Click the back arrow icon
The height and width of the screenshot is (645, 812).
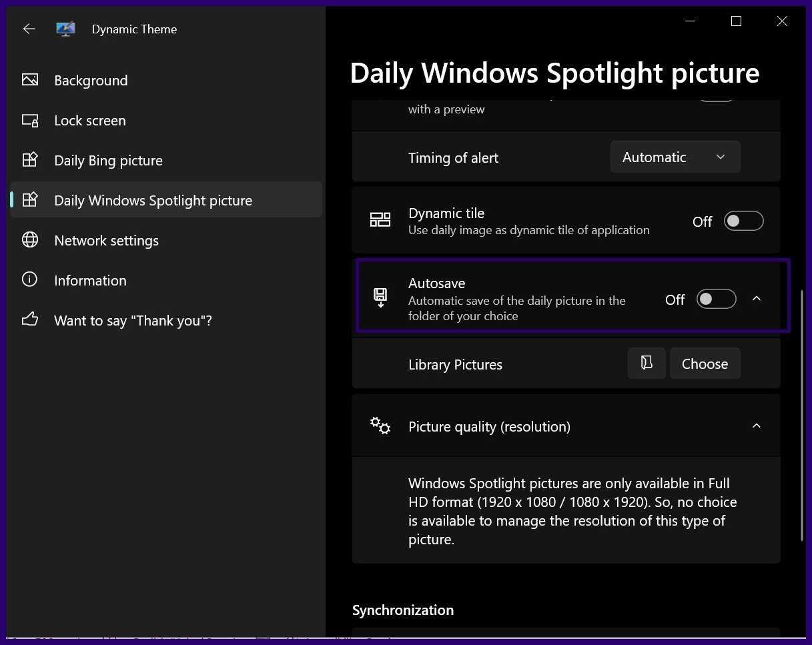click(29, 29)
